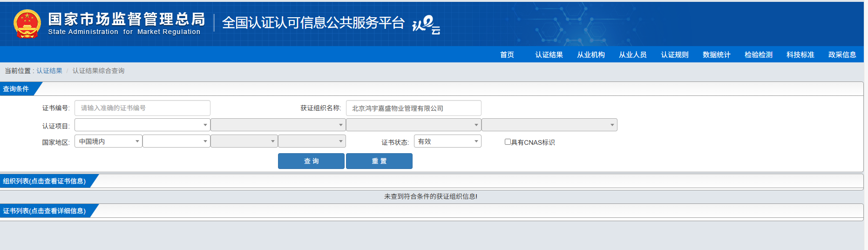Open the third 国家地区 dropdown
Screen dimensions: 868x250
(x=244, y=141)
